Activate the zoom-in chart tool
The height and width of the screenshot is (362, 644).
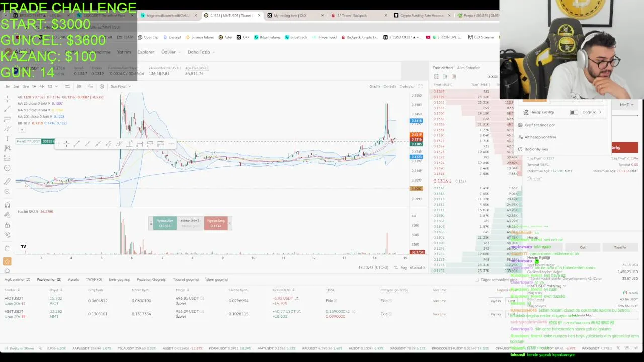pos(7,191)
